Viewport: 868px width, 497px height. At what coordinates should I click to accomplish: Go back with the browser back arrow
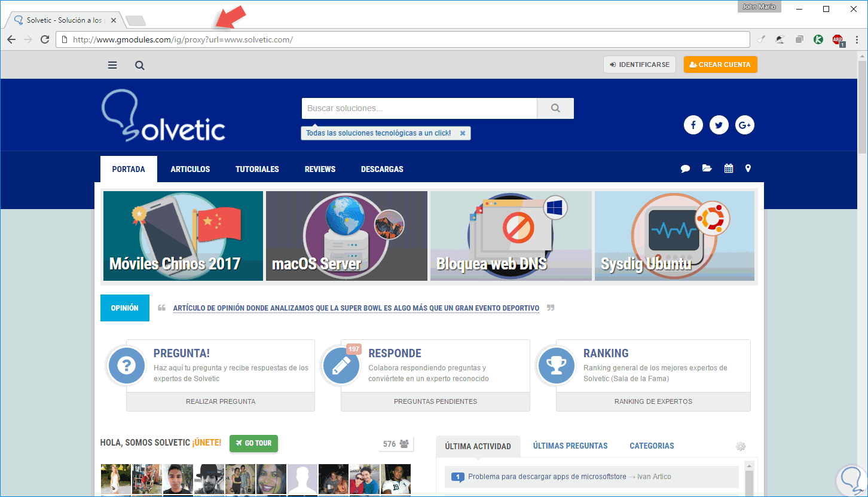(x=11, y=39)
